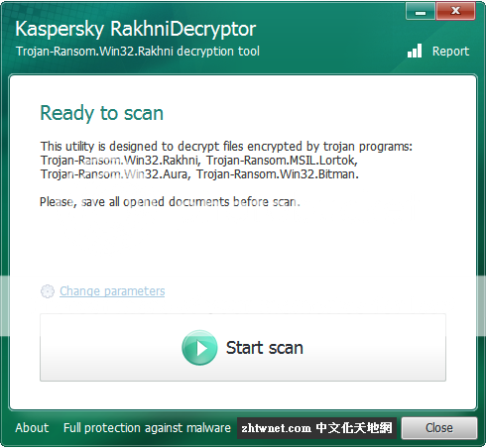Click the Report bar chart icon
This screenshot has width=486, height=448.
(x=415, y=51)
